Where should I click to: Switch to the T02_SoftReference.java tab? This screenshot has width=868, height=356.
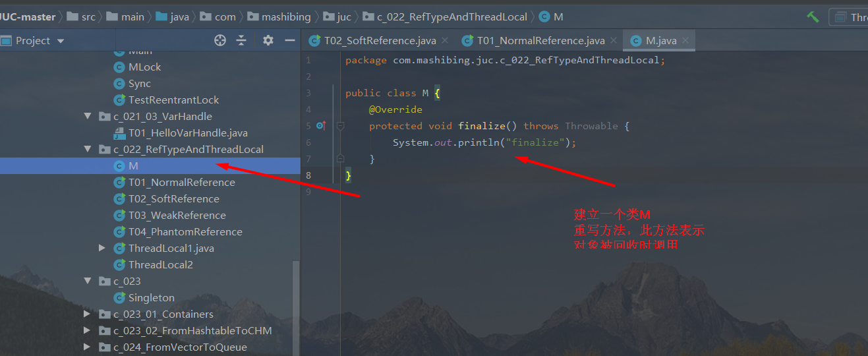[373, 41]
